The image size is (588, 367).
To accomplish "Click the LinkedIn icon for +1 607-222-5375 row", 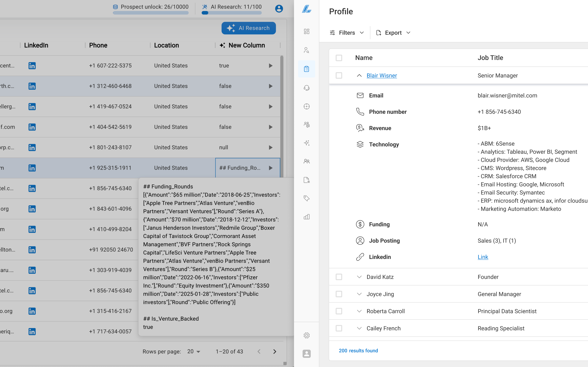I will pyautogui.click(x=32, y=65).
